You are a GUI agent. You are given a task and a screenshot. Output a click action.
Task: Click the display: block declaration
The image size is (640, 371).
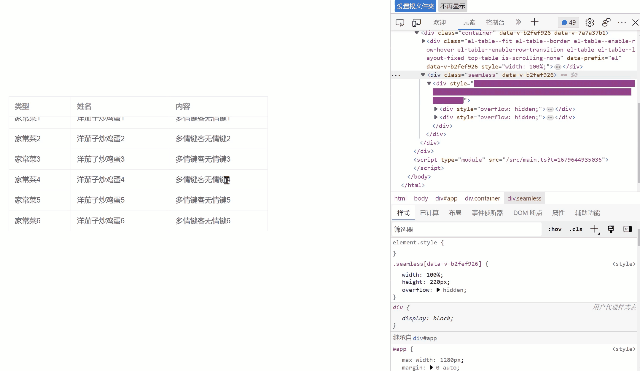(x=427, y=318)
